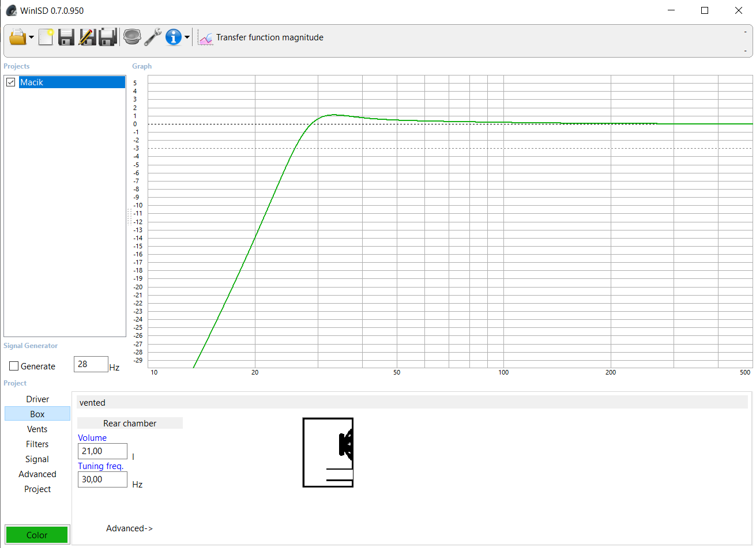Close the WinISD window
Screen dimensions: 756x548
coord(739,10)
